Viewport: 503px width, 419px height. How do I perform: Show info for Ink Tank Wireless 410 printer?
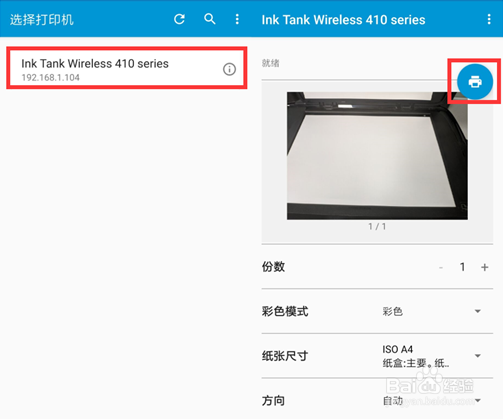tap(229, 69)
